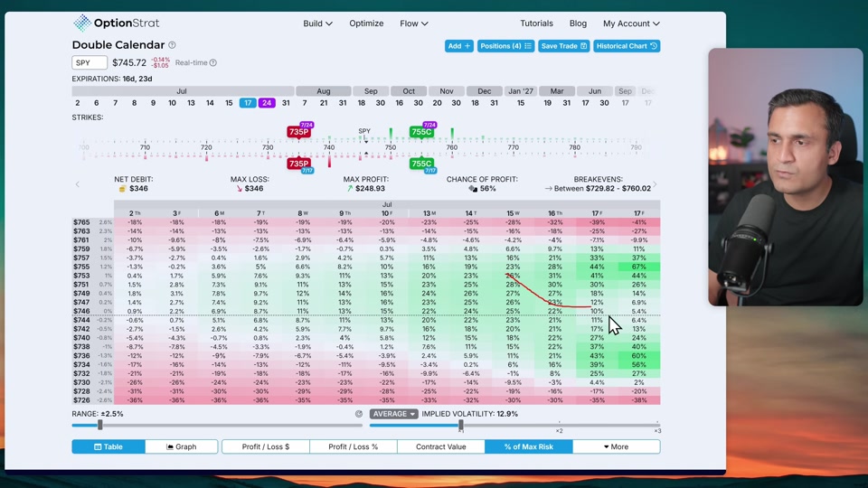Choose the Oct month header

point(409,90)
